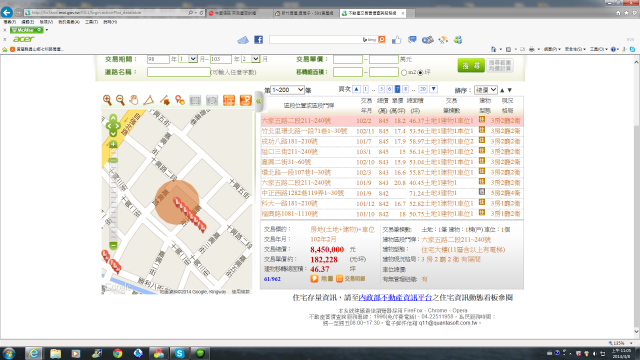Select the map zoom-out magnifier tool

(120, 100)
